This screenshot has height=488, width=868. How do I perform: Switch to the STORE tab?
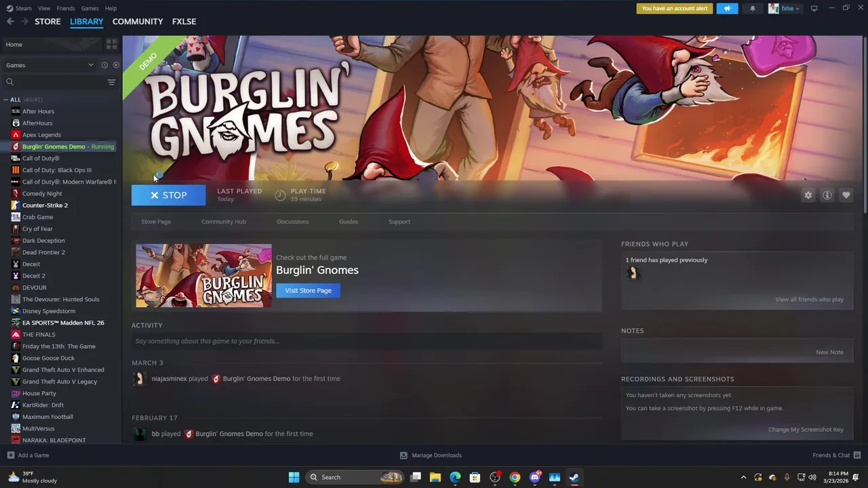tap(47, 22)
